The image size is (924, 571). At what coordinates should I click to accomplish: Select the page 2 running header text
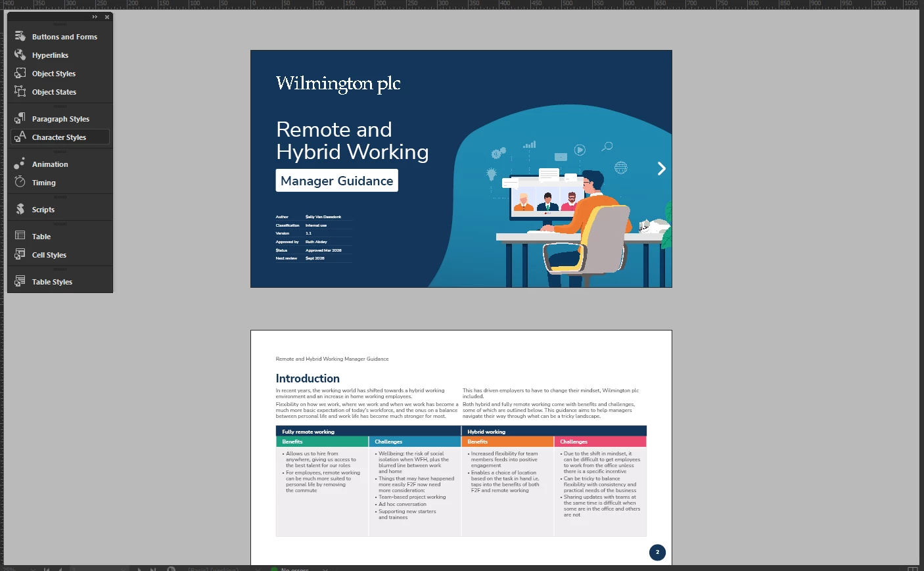click(332, 359)
